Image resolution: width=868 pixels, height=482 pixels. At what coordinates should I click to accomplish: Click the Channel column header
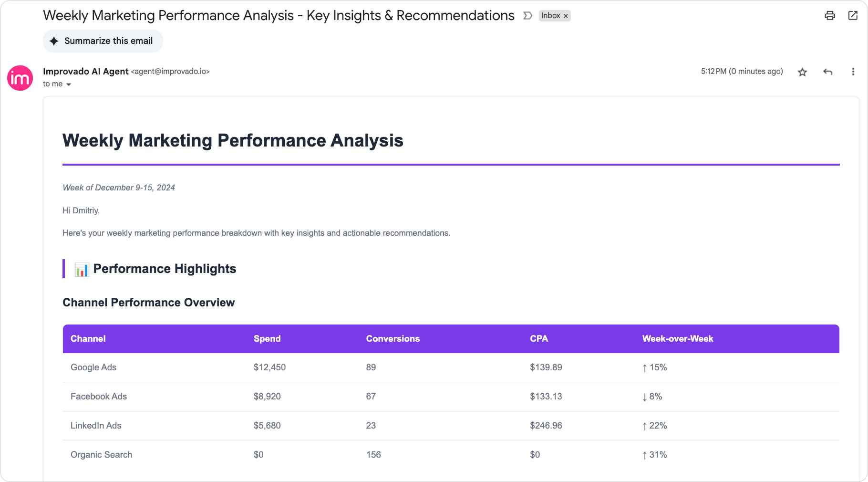point(88,339)
